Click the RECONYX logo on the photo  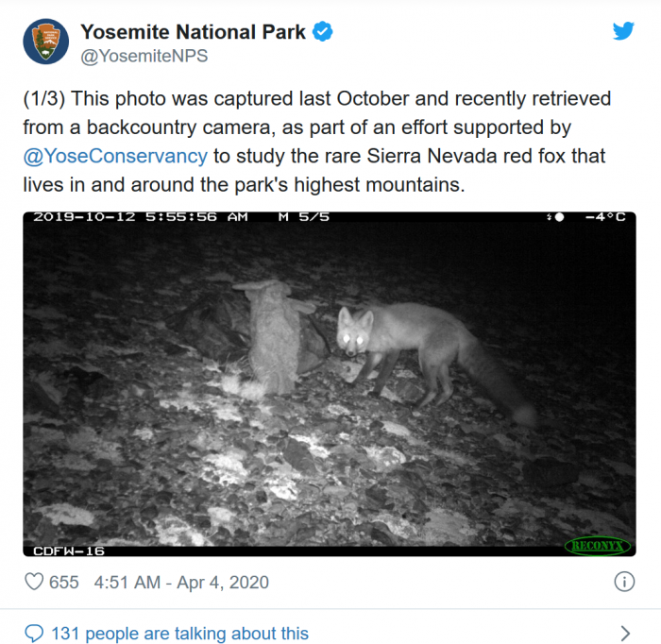(x=596, y=546)
